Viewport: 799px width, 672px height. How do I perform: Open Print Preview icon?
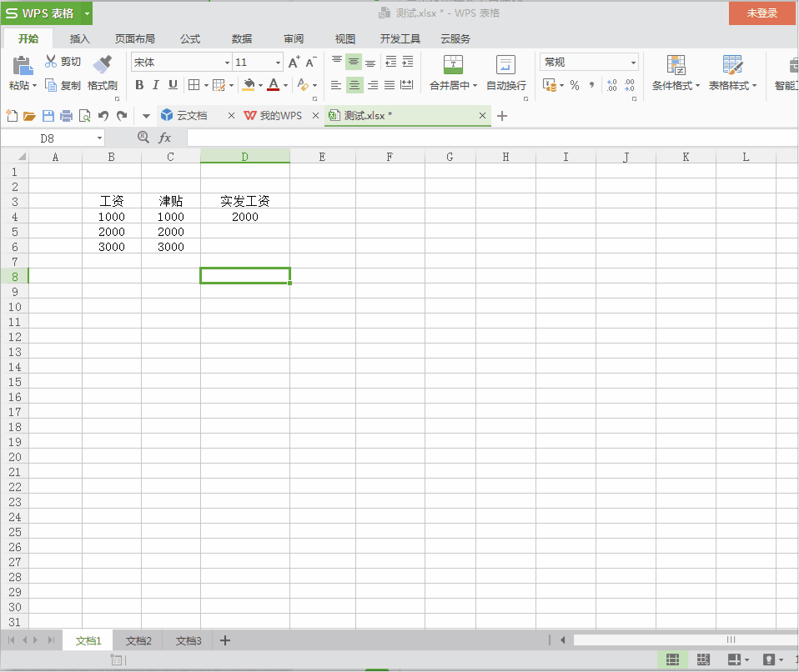84,116
